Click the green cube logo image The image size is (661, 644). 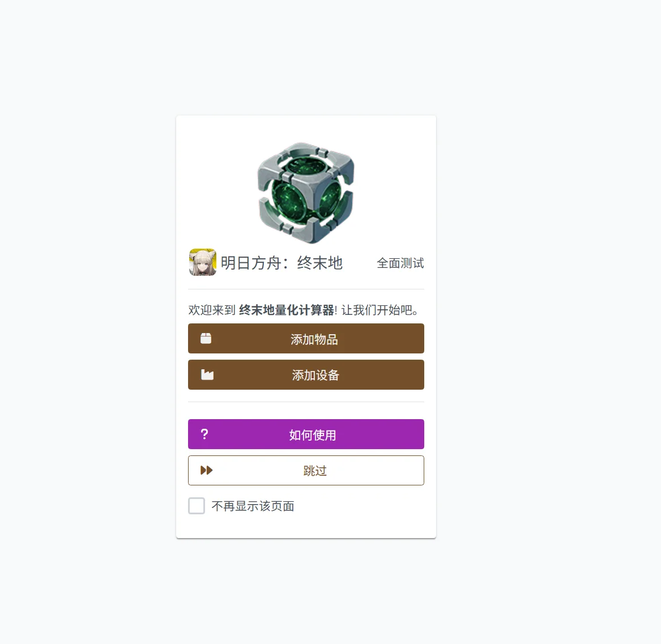pyautogui.click(x=306, y=193)
